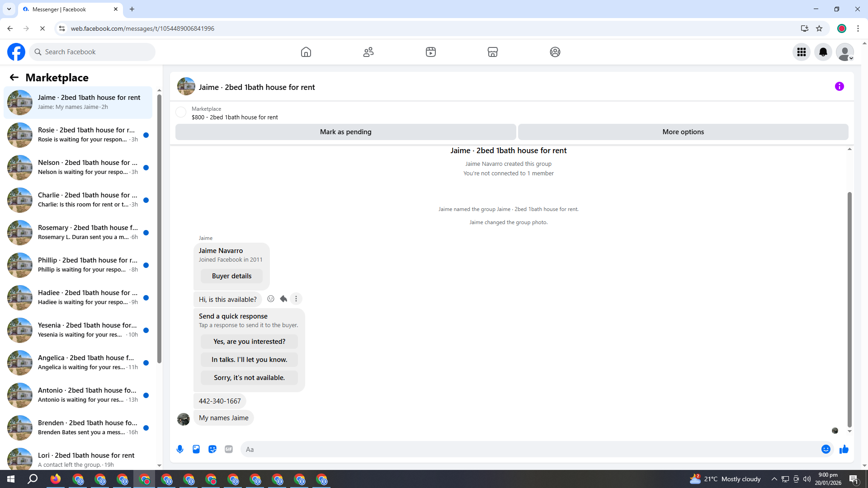Send 'In talks. I'll let you know.' response
This screenshot has height=488, width=868.
pos(249,360)
